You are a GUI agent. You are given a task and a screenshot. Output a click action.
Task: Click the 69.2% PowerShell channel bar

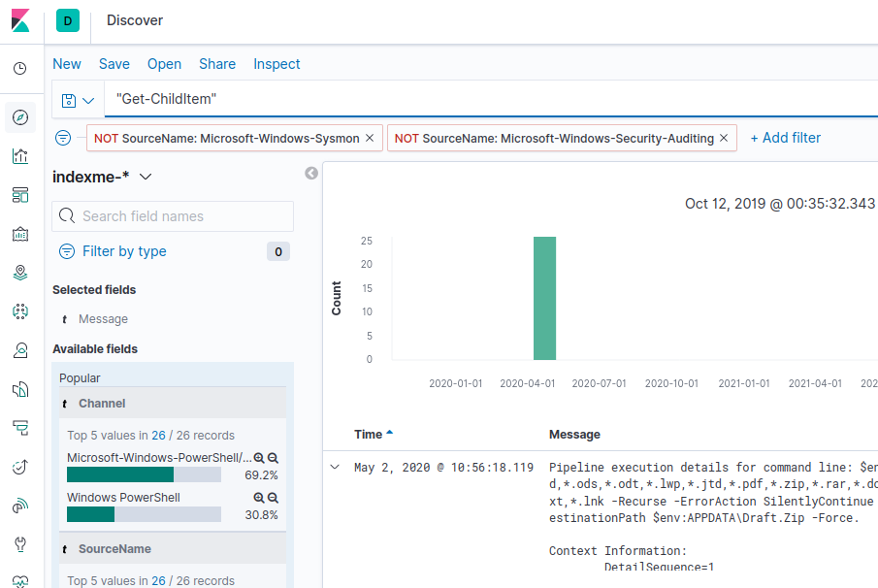click(144, 474)
